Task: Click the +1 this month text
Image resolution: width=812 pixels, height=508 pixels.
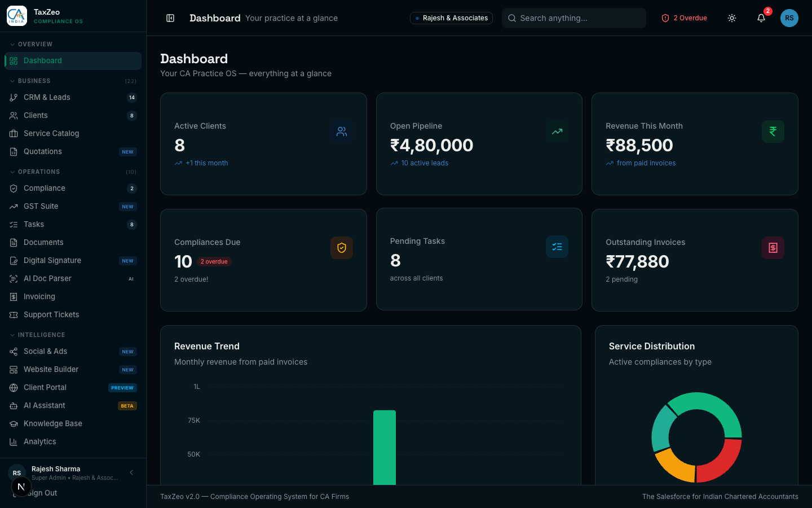Action: click(x=207, y=163)
